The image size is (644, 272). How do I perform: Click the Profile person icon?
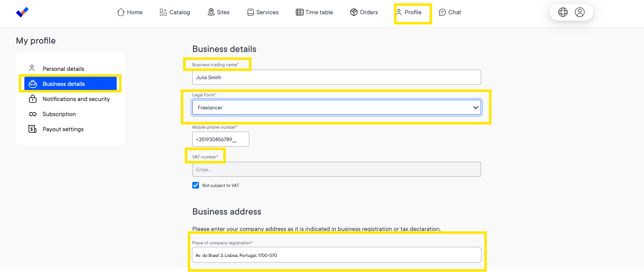[399, 12]
